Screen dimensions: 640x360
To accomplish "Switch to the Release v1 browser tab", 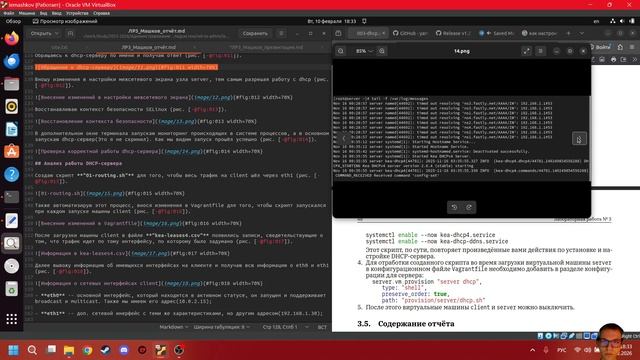I will (x=453, y=33).
